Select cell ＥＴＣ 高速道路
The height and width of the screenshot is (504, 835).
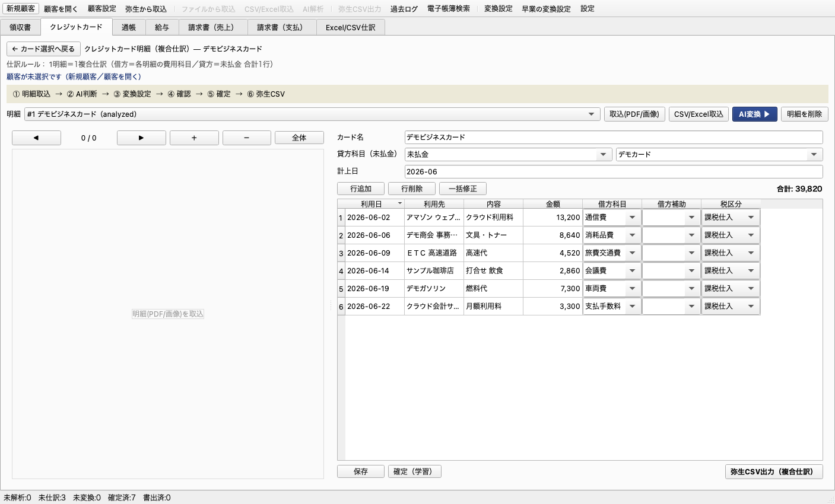pos(434,253)
